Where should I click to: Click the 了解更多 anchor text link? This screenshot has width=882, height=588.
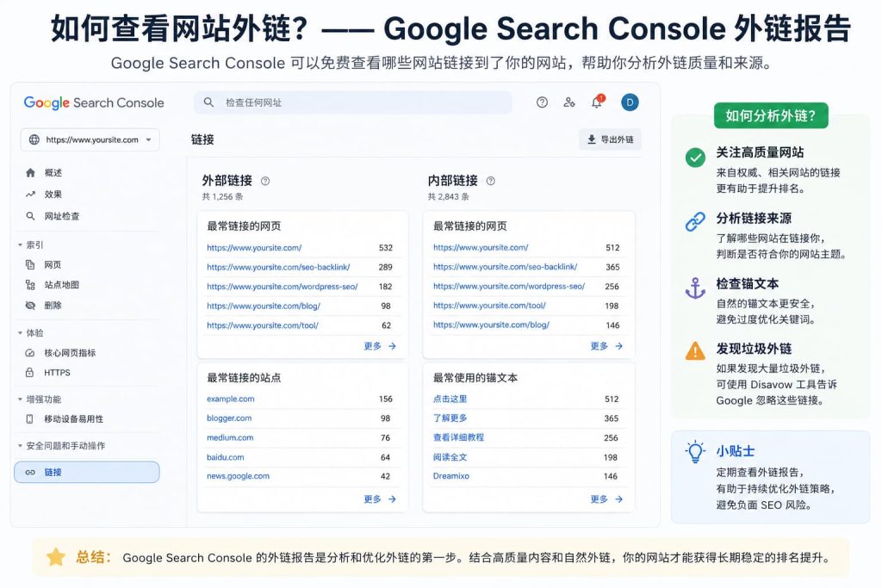tap(450, 418)
